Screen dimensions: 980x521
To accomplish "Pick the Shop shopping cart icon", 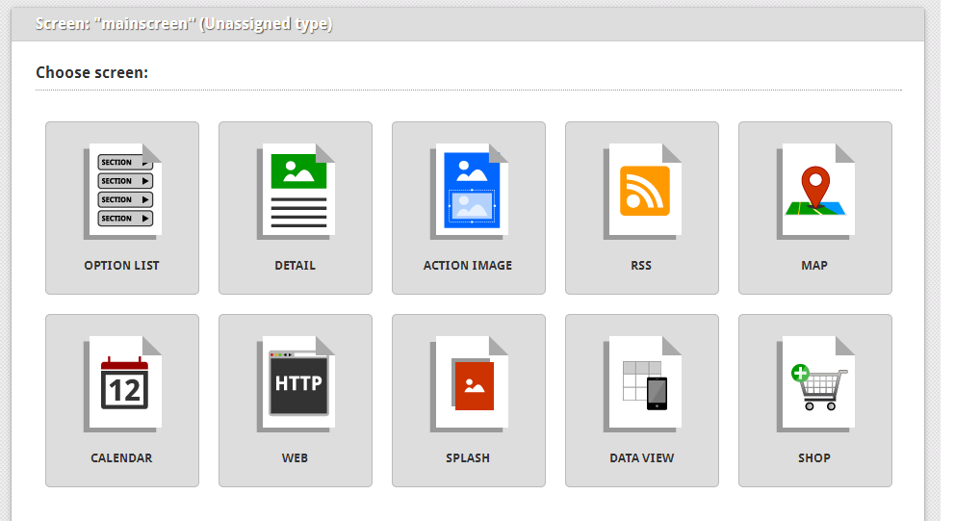I will pyautogui.click(x=815, y=384).
